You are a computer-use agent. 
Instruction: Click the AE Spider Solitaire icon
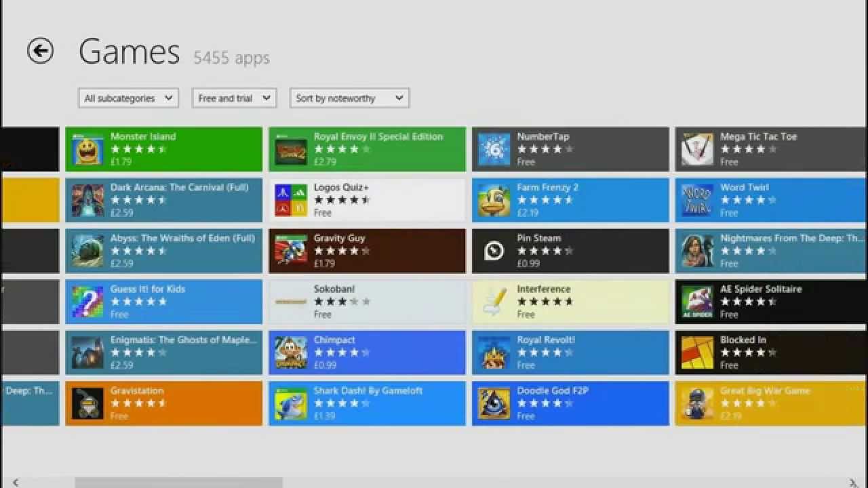[698, 302]
